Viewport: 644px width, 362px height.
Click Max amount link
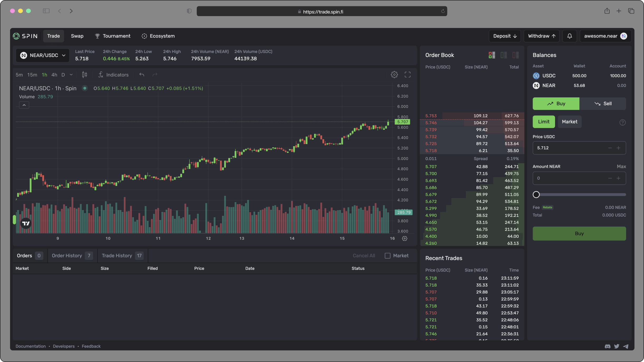pyautogui.click(x=621, y=166)
